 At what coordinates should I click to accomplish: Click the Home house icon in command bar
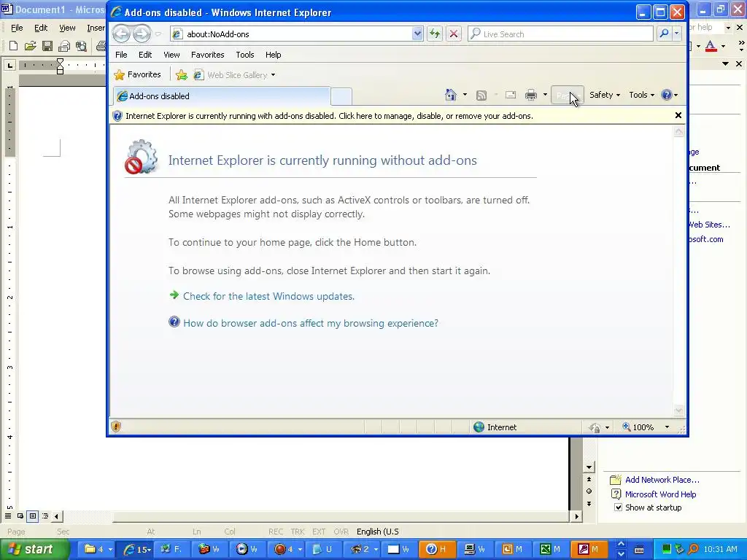pos(451,95)
